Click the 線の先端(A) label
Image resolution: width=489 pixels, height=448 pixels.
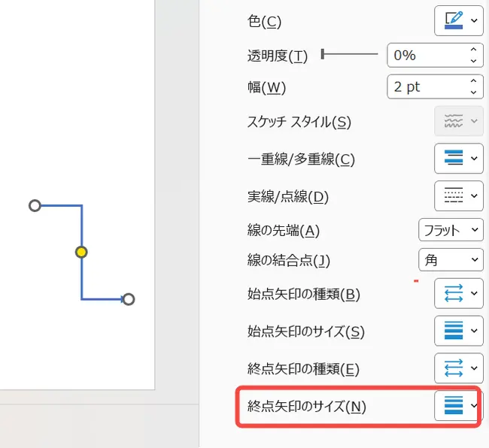tap(283, 231)
